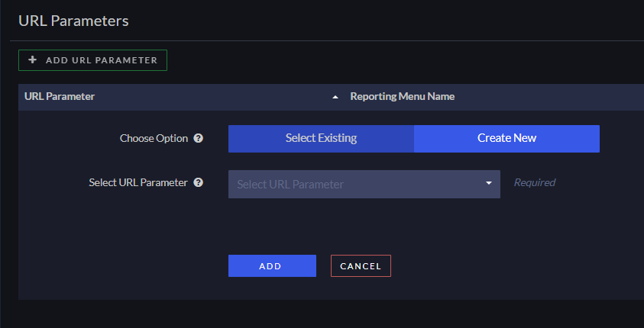Click the blank space between ADD and CANCEL
This screenshot has height=328, width=644.
click(323, 266)
